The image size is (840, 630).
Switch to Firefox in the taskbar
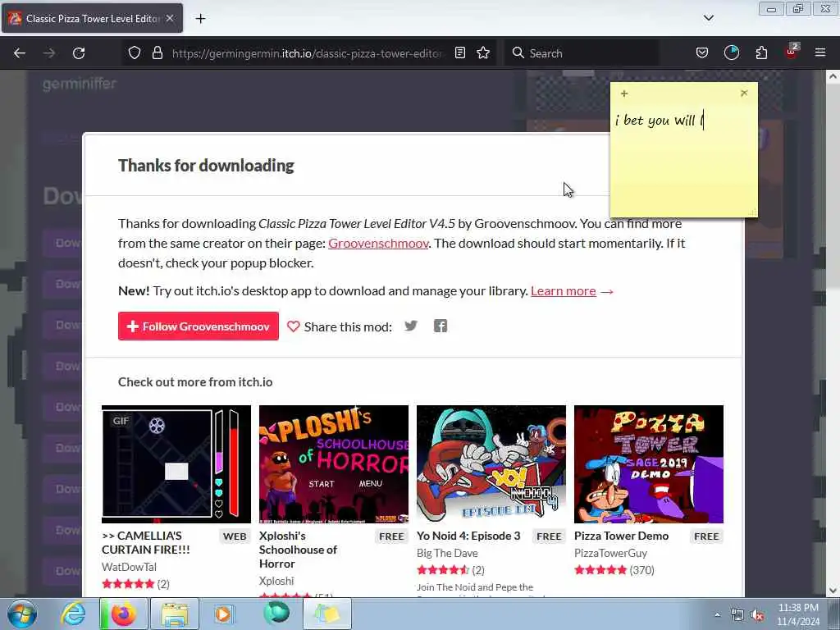(x=123, y=614)
